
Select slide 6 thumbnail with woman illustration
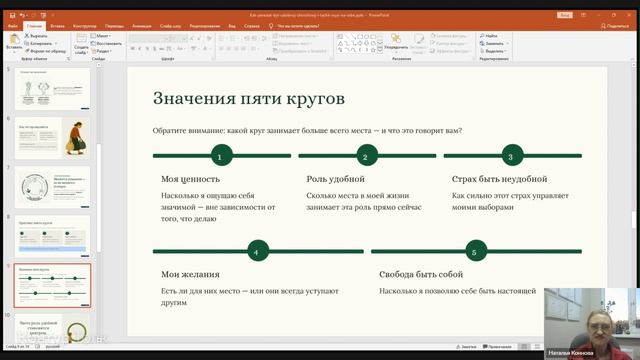52,138
